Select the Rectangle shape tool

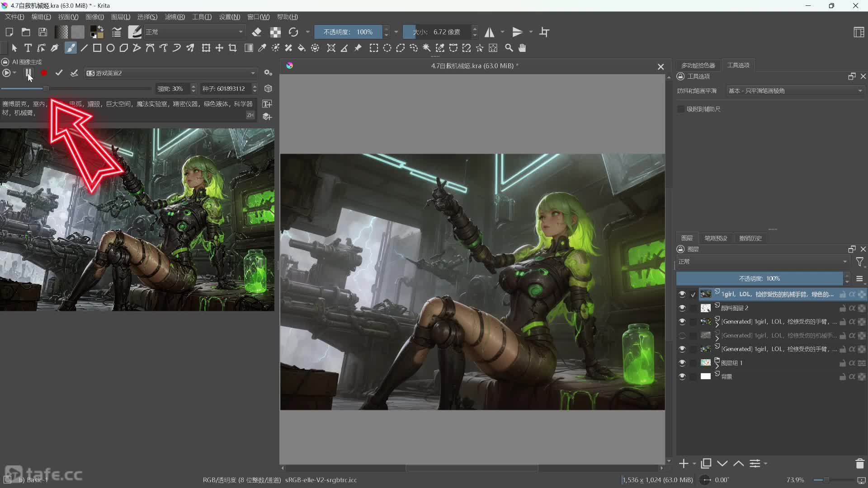point(97,48)
